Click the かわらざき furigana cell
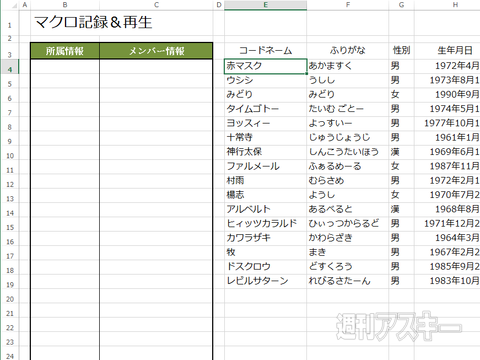This screenshot has height=360, width=480. pyautogui.click(x=348, y=238)
